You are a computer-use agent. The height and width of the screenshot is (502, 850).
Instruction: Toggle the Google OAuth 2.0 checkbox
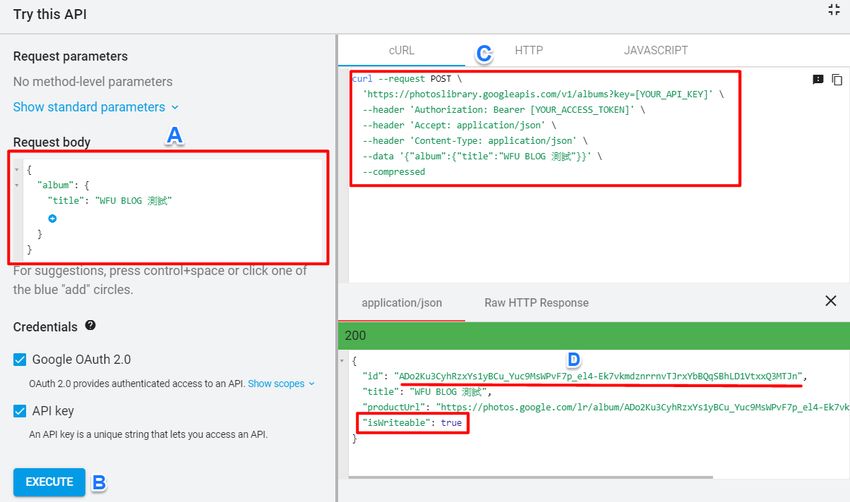coord(20,359)
